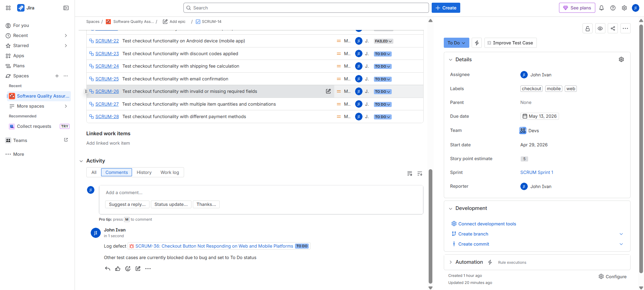
Task: Click the share icon
Action: [613, 29]
